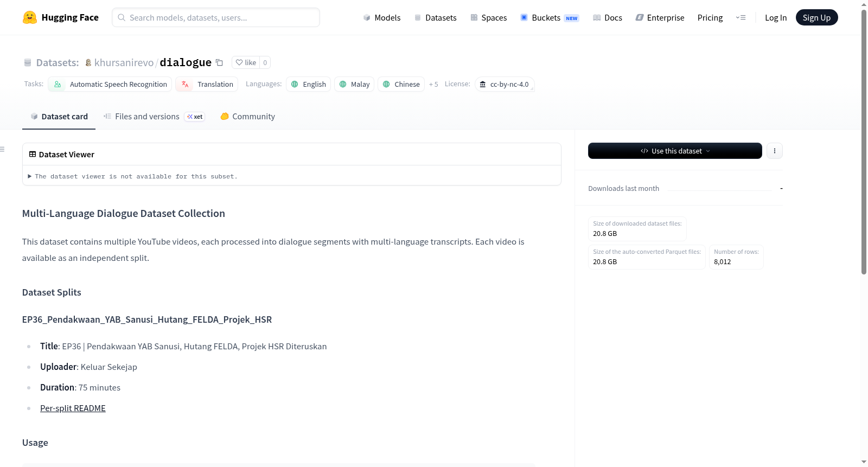Viewport: 868px width, 467px height.
Task: Switch to the Dataset card tab
Action: 59,116
